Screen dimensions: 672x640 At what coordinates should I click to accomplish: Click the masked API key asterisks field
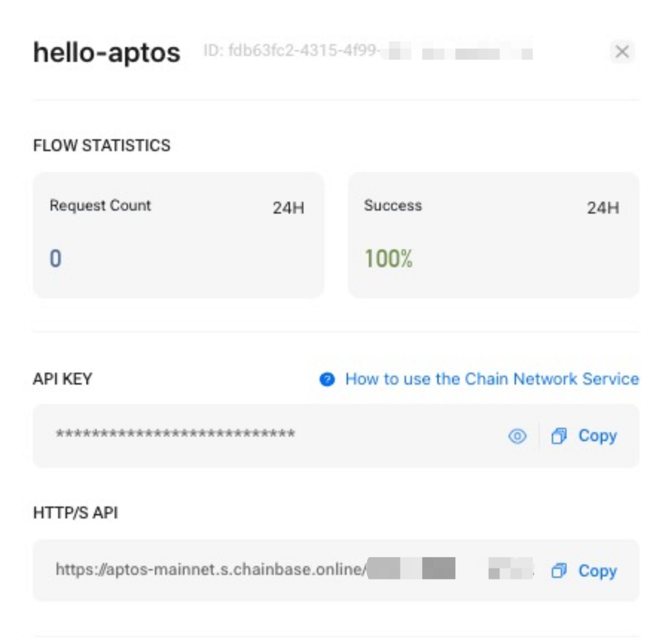tap(175, 434)
